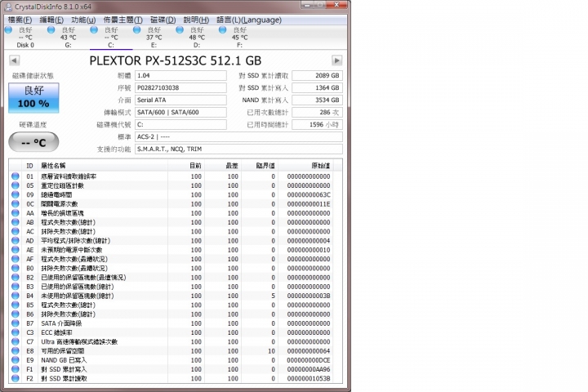Click the status icon for attribute B3
The width and height of the screenshot is (588, 392).
coord(16,286)
